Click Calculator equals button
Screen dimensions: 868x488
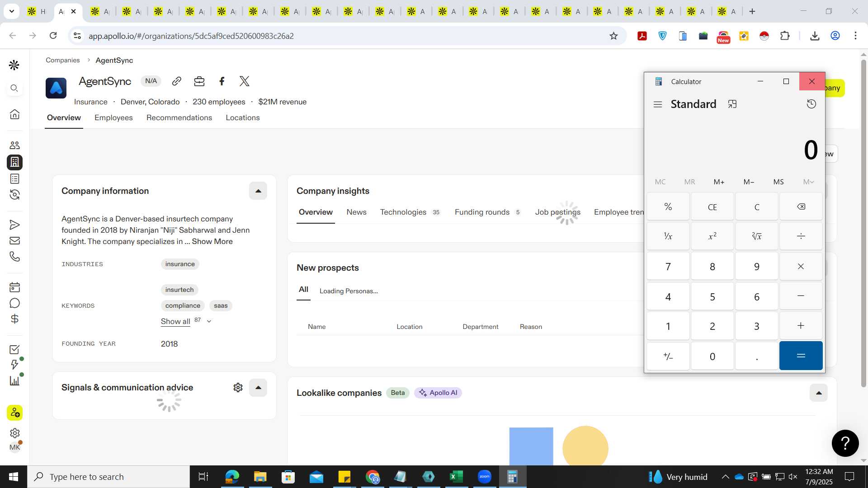[801, 356]
